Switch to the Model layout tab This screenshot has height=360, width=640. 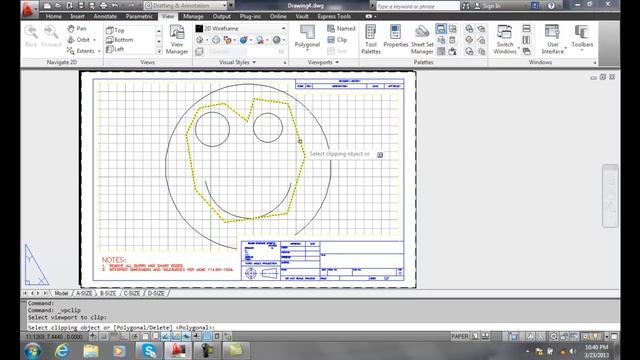pyautogui.click(x=62, y=293)
